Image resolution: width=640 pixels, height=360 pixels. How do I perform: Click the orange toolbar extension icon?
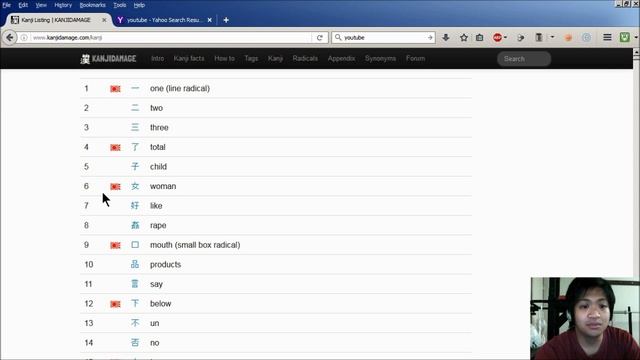pos(568,38)
